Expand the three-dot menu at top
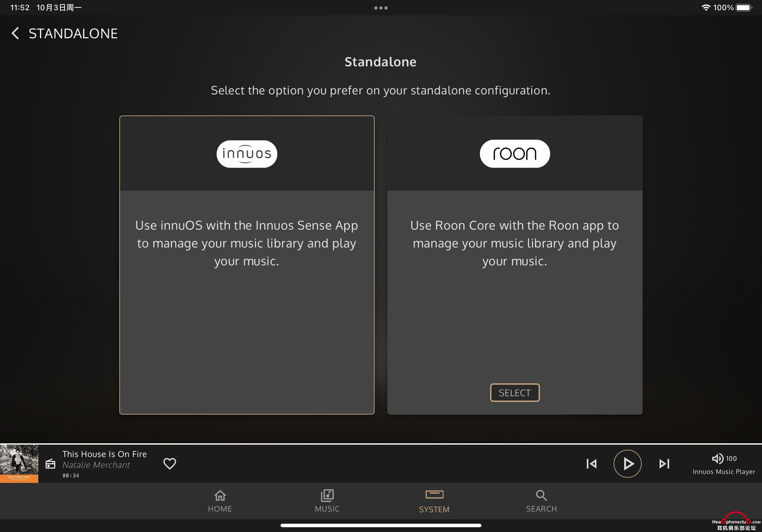 [381, 8]
